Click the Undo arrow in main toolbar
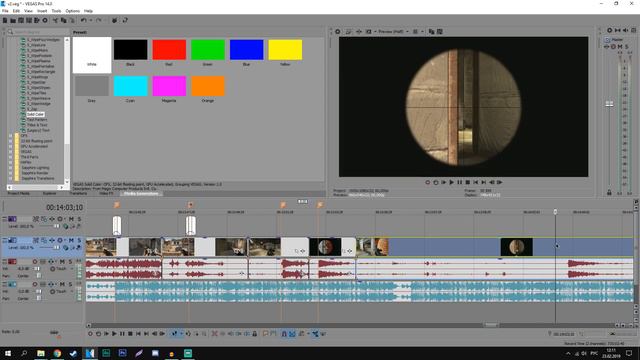The height and width of the screenshot is (360, 640). coord(83,20)
